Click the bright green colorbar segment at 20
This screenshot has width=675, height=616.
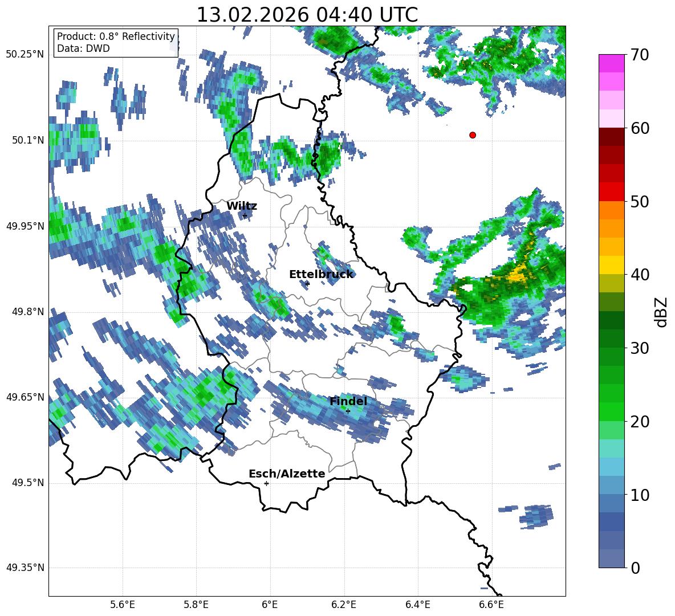coord(611,411)
